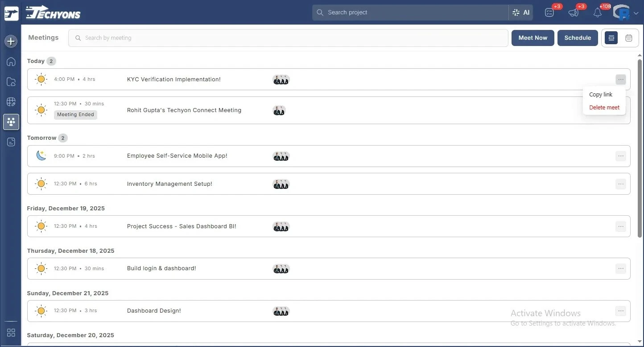The image size is (644, 347).
Task: Click the AI icon in the search bar
Action: [521, 13]
